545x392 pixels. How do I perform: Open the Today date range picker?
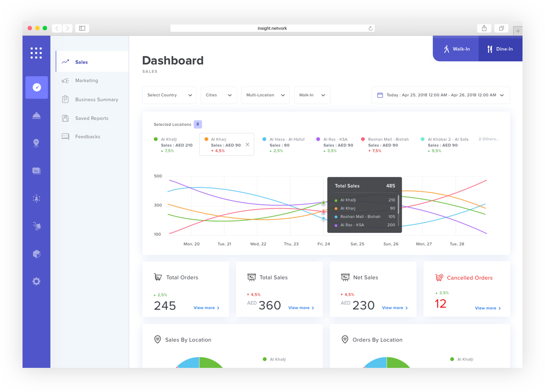pyautogui.click(x=441, y=95)
